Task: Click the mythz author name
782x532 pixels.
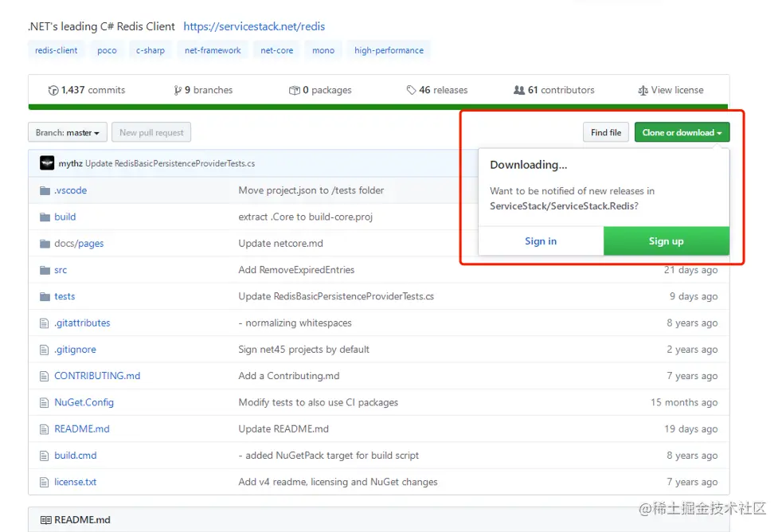Action: [x=70, y=163]
